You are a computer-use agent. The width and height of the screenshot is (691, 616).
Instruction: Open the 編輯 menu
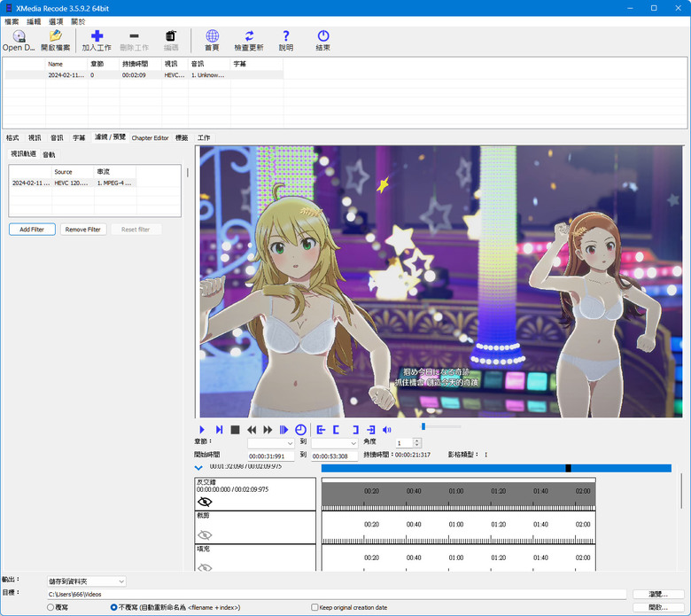tap(34, 21)
